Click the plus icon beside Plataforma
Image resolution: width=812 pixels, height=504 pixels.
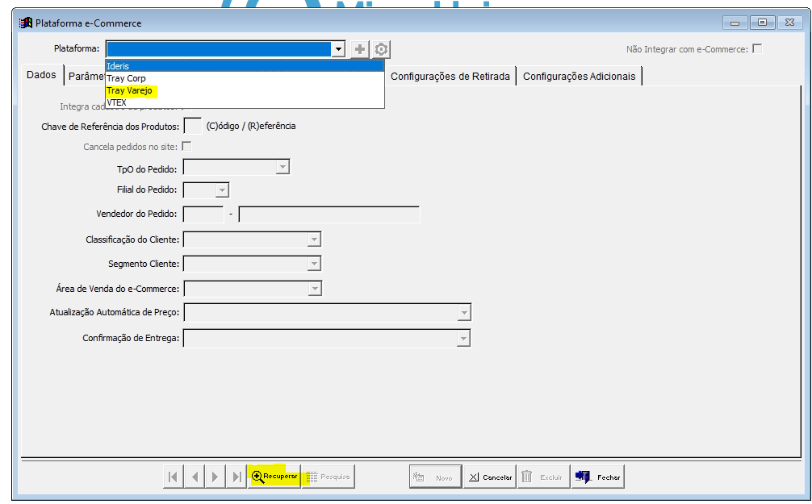pos(359,49)
